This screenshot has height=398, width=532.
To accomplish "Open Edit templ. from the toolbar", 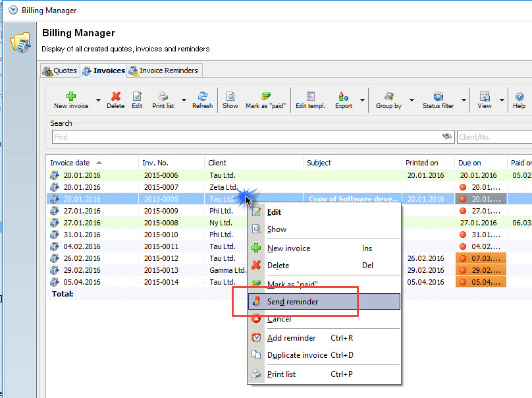I will [x=310, y=96].
